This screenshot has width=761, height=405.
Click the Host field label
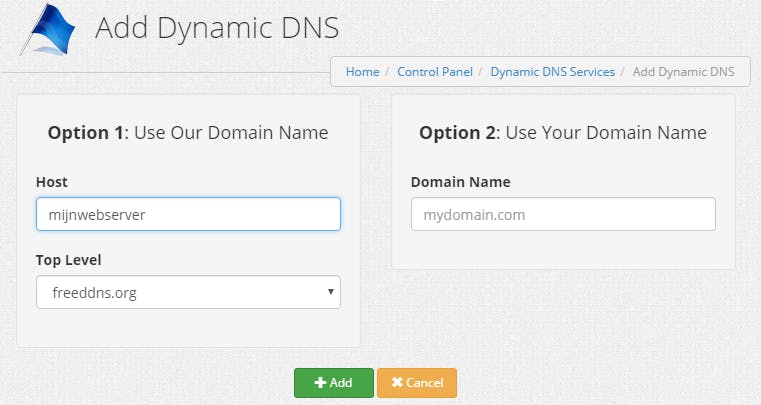click(52, 182)
